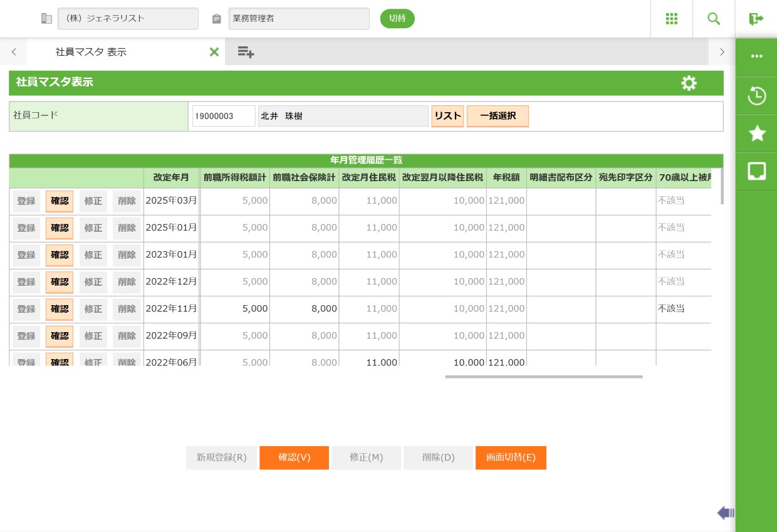Click the purple collapse arrow icon
Viewport: 777px width, 532px height.
pyautogui.click(x=726, y=513)
